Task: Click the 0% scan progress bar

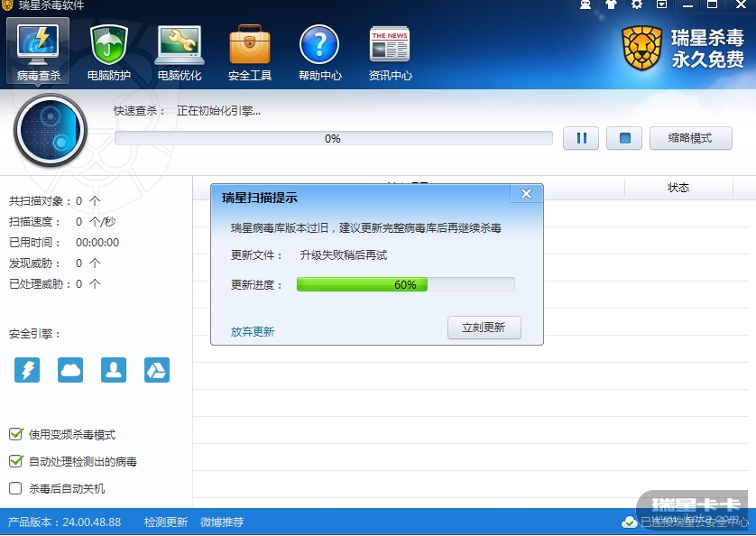Action: point(333,138)
